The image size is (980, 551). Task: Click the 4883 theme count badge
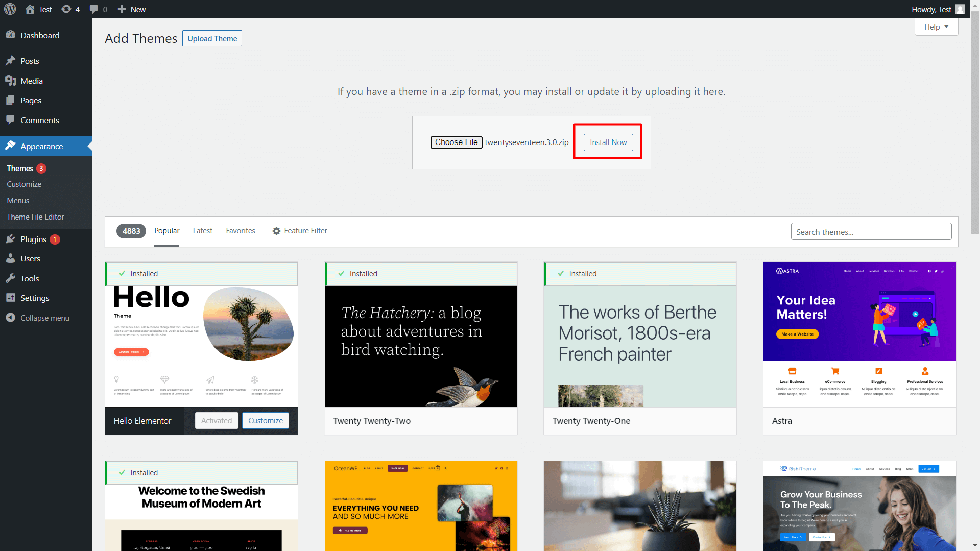point(131,231)
